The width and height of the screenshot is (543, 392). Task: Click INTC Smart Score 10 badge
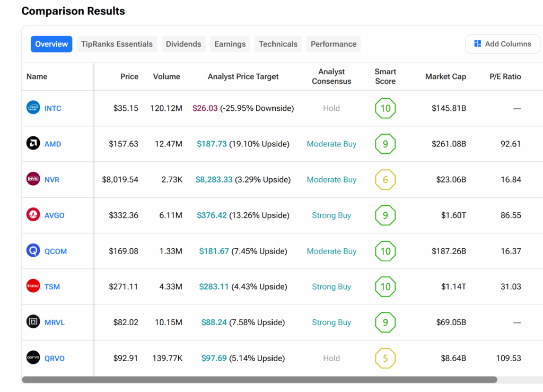click(386, 108)
